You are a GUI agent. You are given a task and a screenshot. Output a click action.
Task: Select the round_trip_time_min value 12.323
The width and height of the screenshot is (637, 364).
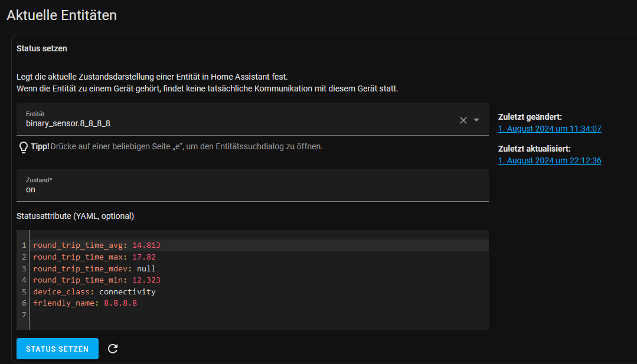pyautogui.click(x=146, y=280)
